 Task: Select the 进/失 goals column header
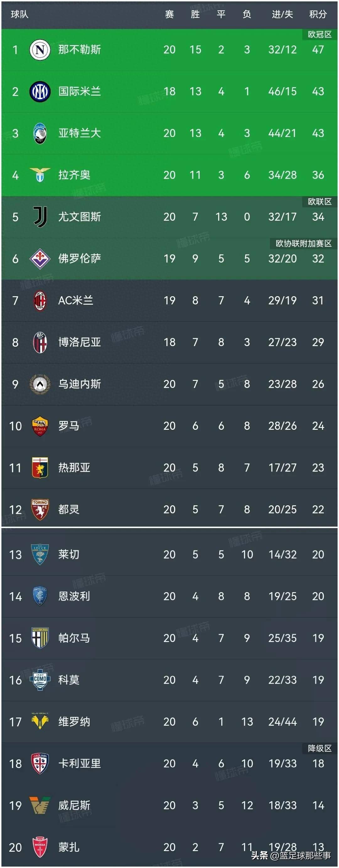[282, 14]
